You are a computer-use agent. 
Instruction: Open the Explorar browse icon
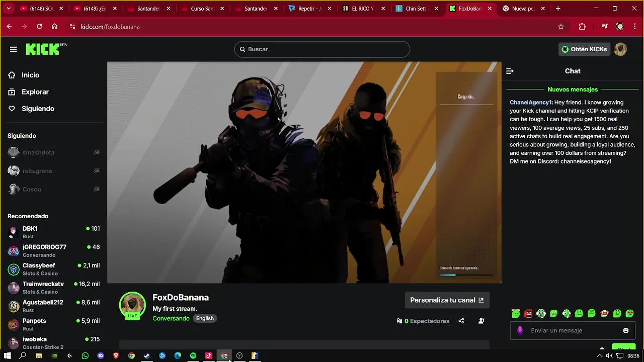(x=12, y=92)
